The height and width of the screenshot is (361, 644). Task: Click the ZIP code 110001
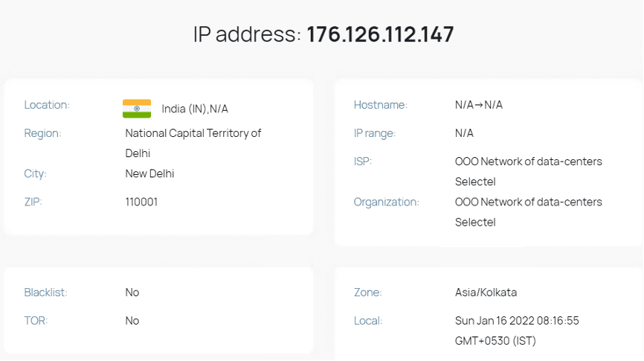[x=141, y=202]
